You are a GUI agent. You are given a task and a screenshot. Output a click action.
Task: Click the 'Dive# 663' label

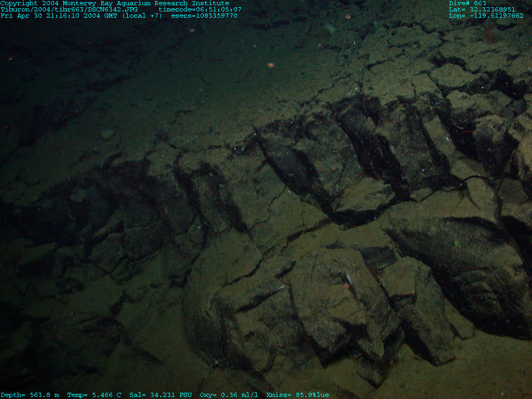pyautogui.click(x=467, y=4)
